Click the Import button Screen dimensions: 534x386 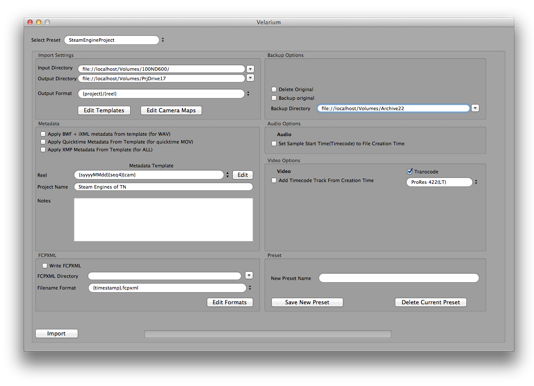click(x=57, y=334)
